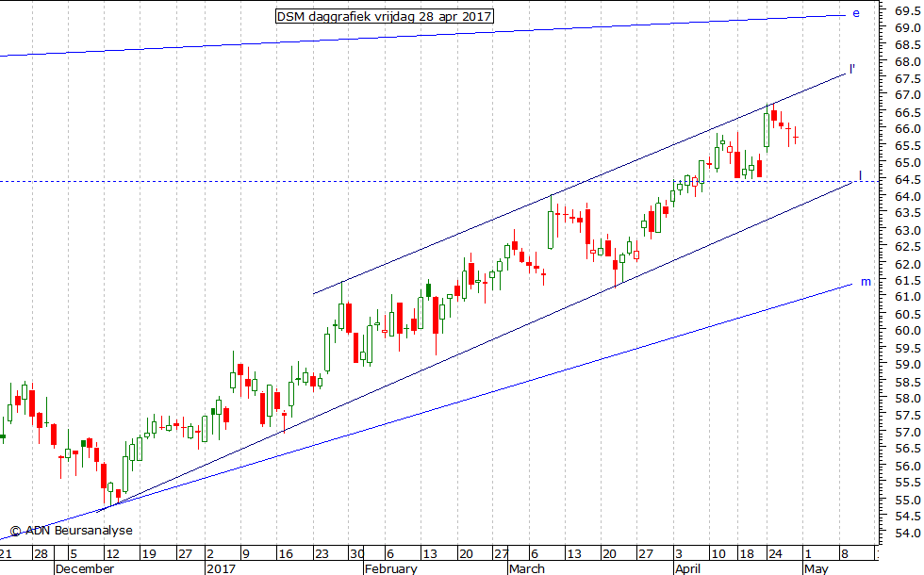Click date label '18' in April
Viewport: 924px width, 575px height.
coord(747,554)
